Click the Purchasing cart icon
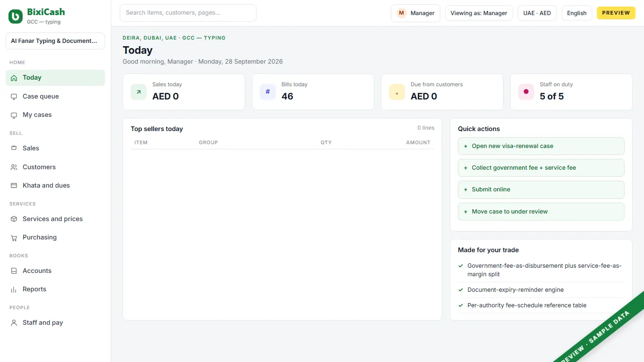The image size is (644, 362). (14, 237)
